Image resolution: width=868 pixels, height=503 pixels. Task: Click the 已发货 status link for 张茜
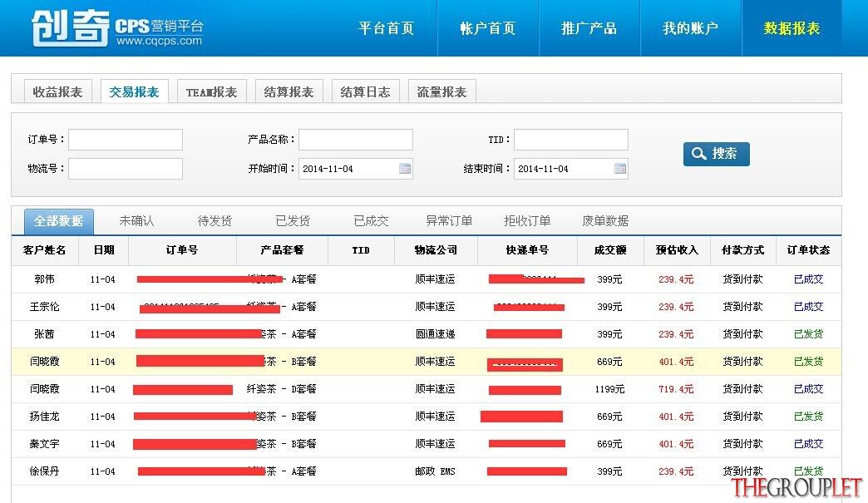pyautogui.click(x=808, y=334)
